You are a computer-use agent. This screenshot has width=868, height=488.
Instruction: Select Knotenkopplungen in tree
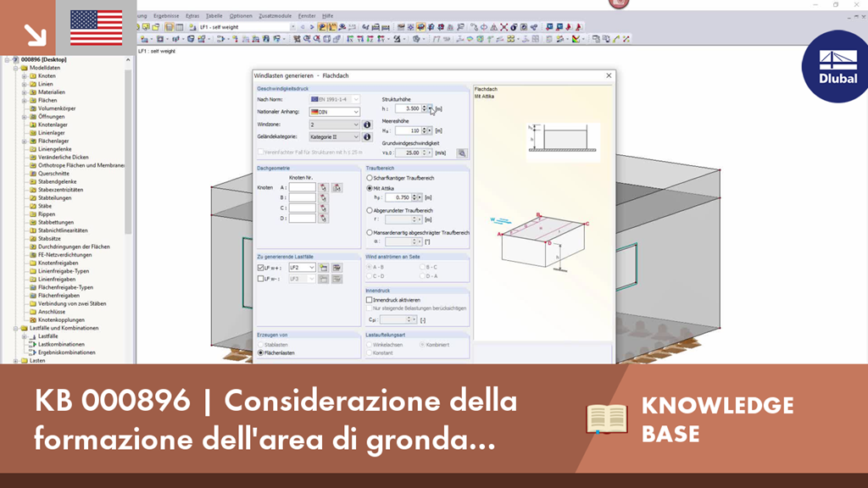point(61,319)
